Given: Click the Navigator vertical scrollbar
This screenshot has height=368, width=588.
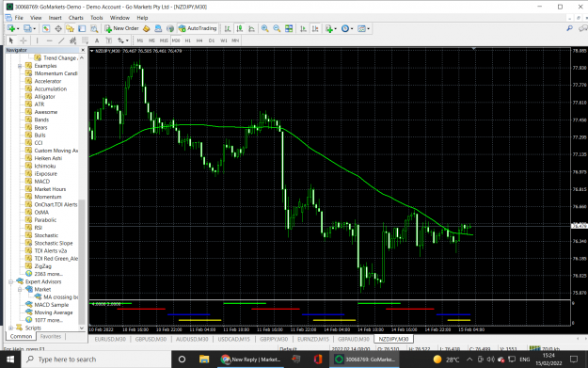Looking at the screenshot, I should 82,263.
